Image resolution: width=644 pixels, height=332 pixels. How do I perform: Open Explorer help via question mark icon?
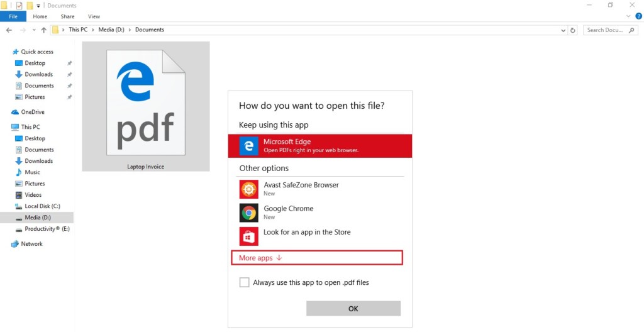[639, 16]
